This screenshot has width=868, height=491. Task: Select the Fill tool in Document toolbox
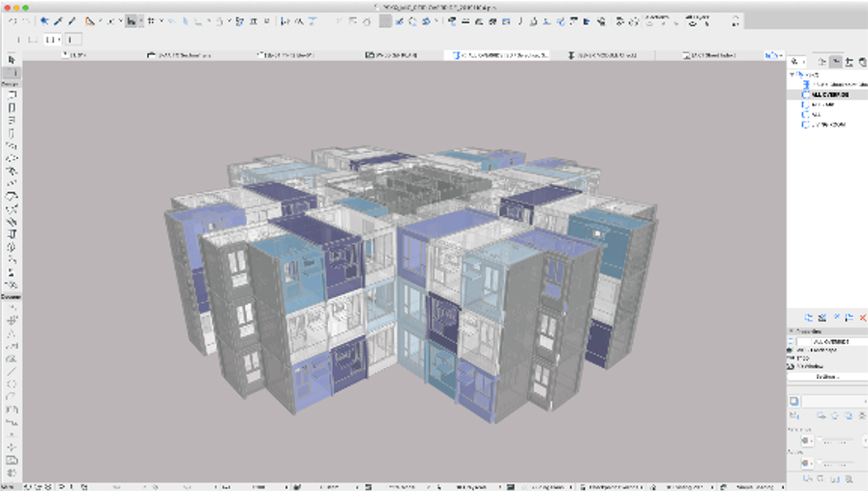pos(11,358)
